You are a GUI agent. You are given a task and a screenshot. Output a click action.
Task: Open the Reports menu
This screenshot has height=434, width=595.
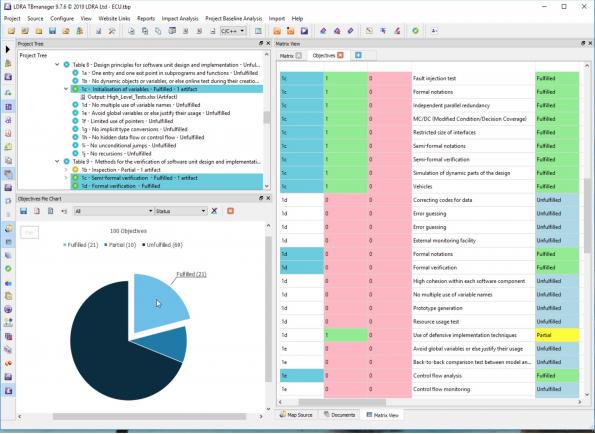(146, 18)
